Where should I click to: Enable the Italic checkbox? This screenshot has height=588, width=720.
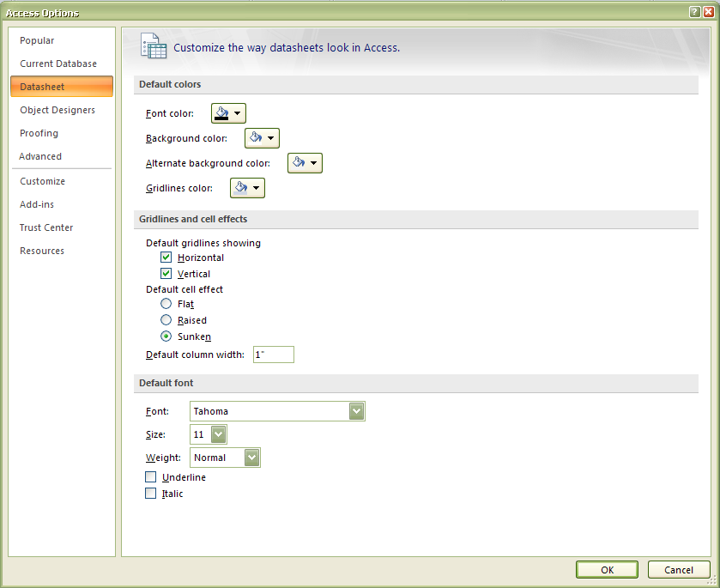click(151, 494)
